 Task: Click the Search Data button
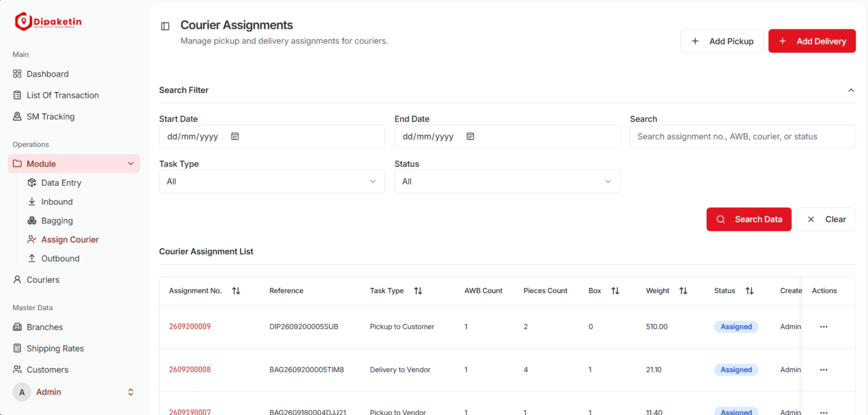pos(749,219)
